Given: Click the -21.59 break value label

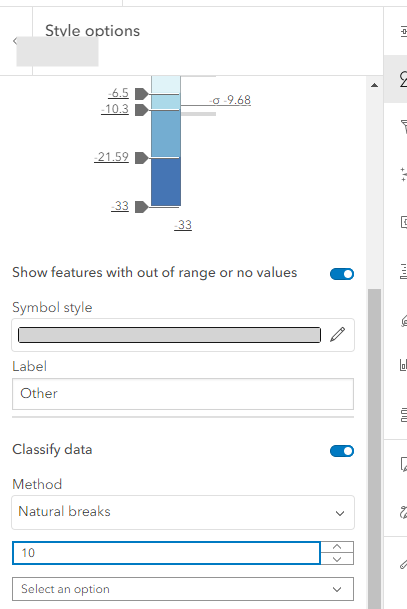Looking at the screenshot, I should click(111, 157).
